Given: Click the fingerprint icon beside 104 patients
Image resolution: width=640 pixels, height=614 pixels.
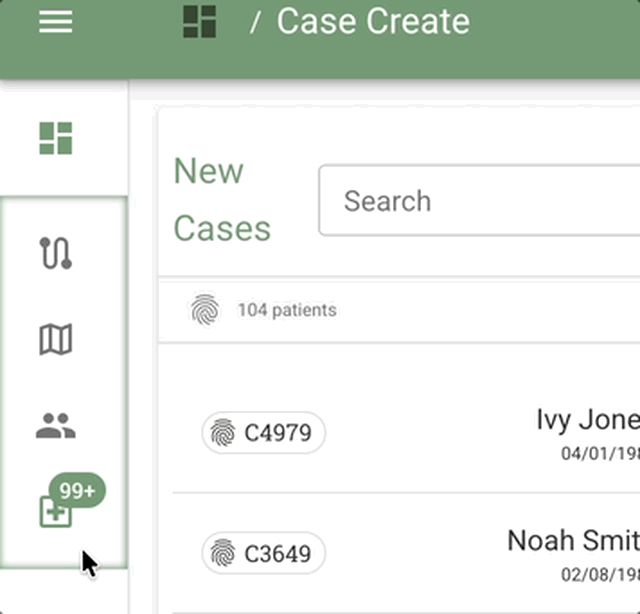Looking at the screenshot, I should (205, 310).
